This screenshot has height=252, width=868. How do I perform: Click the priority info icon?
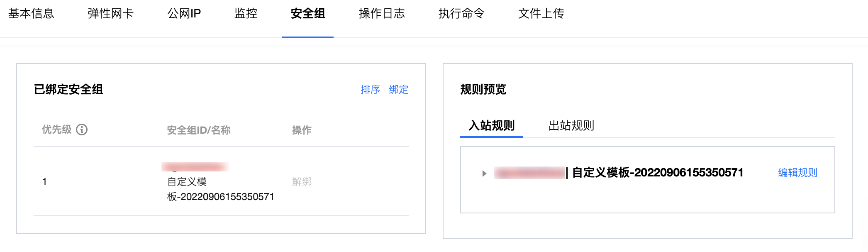pyautogui.click(x=82, y=130)
